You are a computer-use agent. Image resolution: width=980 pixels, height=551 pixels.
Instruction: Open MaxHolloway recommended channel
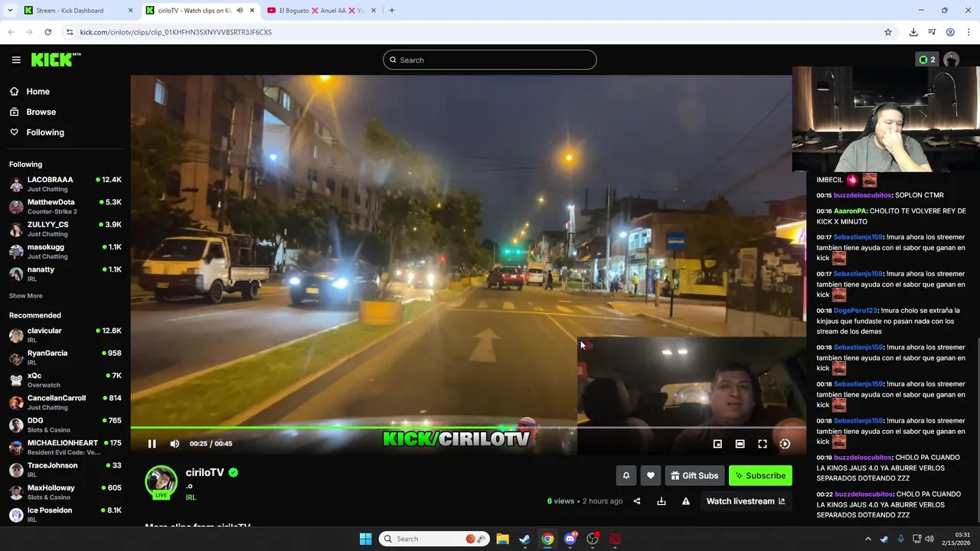(65, 492)
